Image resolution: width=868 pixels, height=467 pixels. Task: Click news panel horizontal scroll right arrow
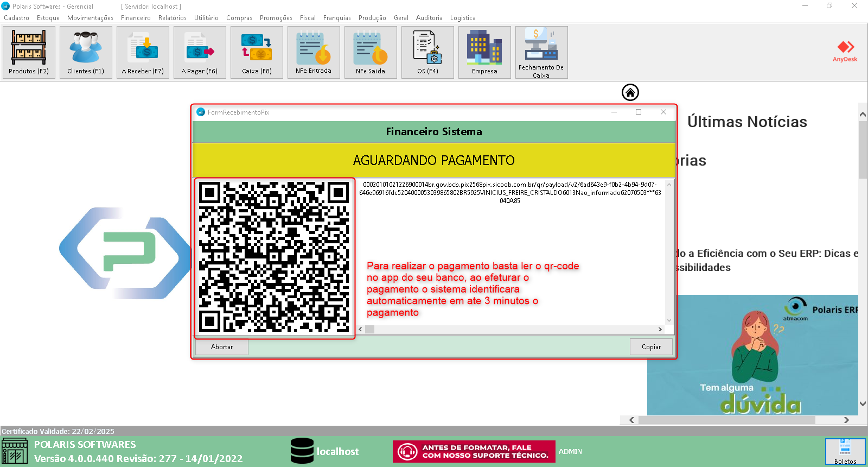846,420
